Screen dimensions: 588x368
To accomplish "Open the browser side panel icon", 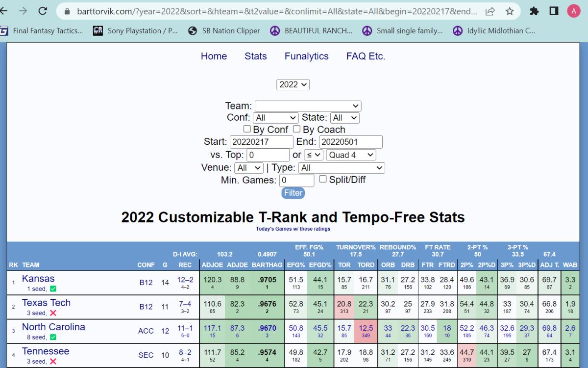I will pyautogui.click(x=554, y=11).
